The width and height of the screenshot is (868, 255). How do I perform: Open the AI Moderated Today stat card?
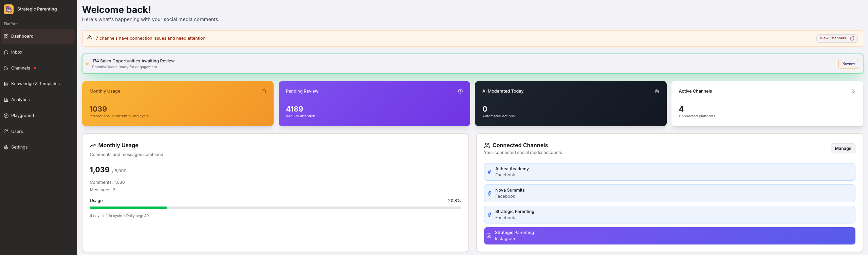point(571,103)
